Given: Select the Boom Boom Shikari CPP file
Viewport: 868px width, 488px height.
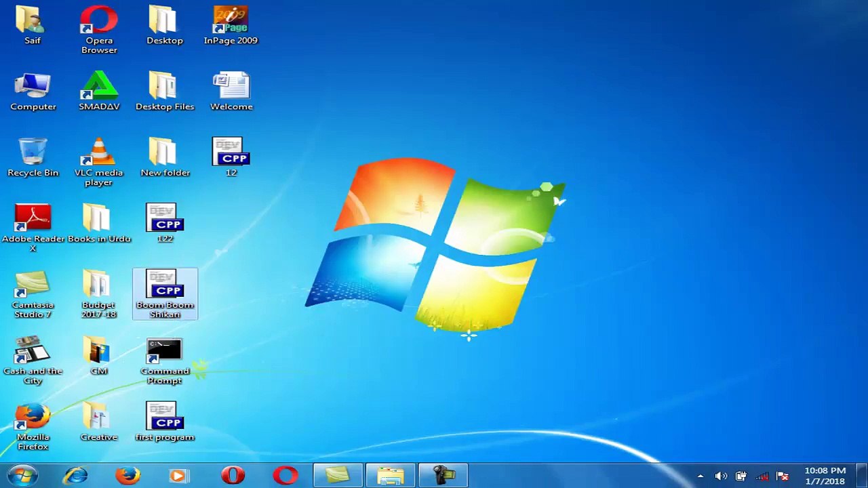Looking at the screenshot, I should point(165,294).
